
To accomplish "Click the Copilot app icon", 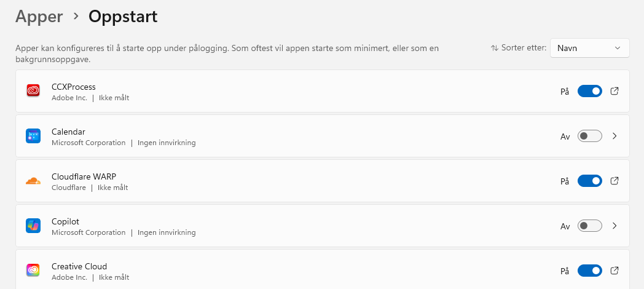I will pyautogui.click(x=33, y=226).
